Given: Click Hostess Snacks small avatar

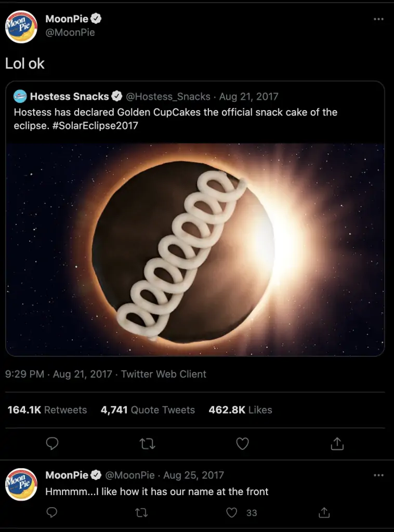Looking at the screenshot, I should click(x=20, y=96).
